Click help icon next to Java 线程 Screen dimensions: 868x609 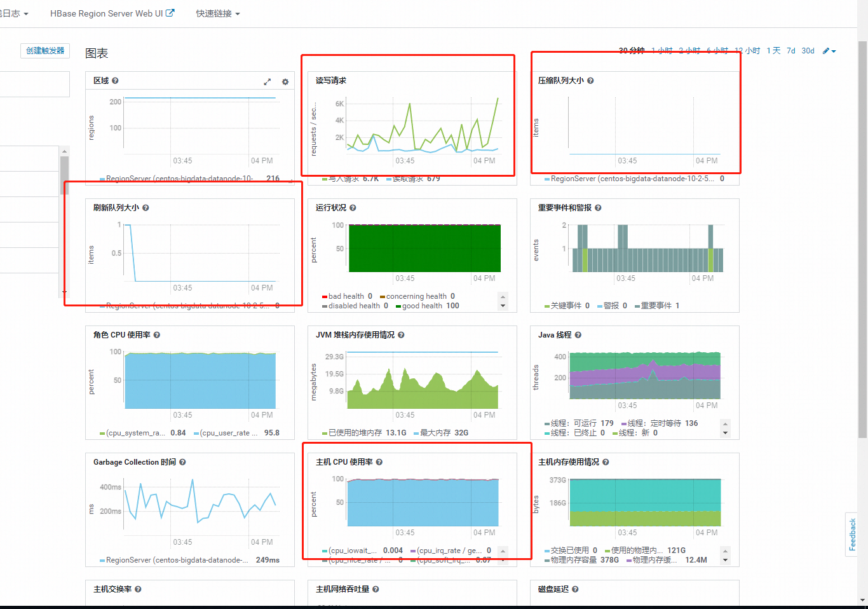pyautogui.click(x=578, y=335)
